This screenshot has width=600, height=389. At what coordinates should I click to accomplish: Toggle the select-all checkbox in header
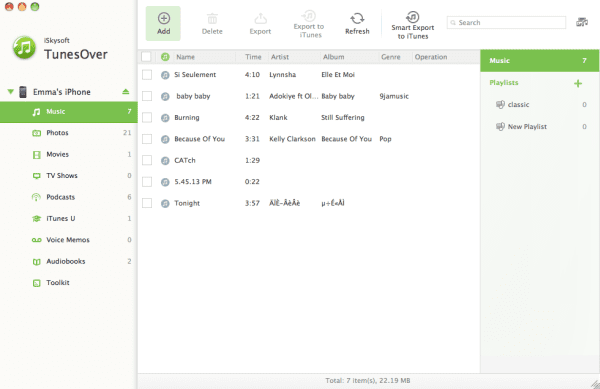click(x=146, y=57)
